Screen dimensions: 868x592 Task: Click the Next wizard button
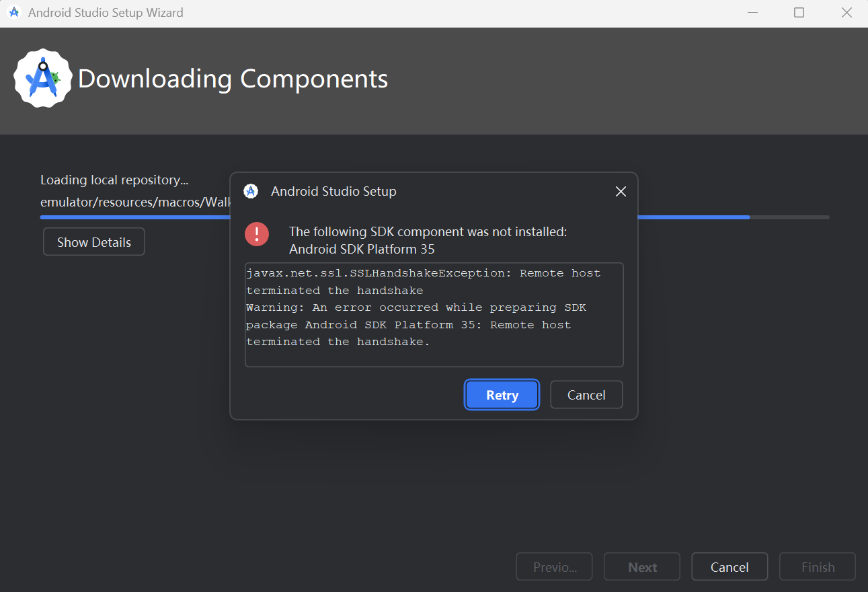642,567
